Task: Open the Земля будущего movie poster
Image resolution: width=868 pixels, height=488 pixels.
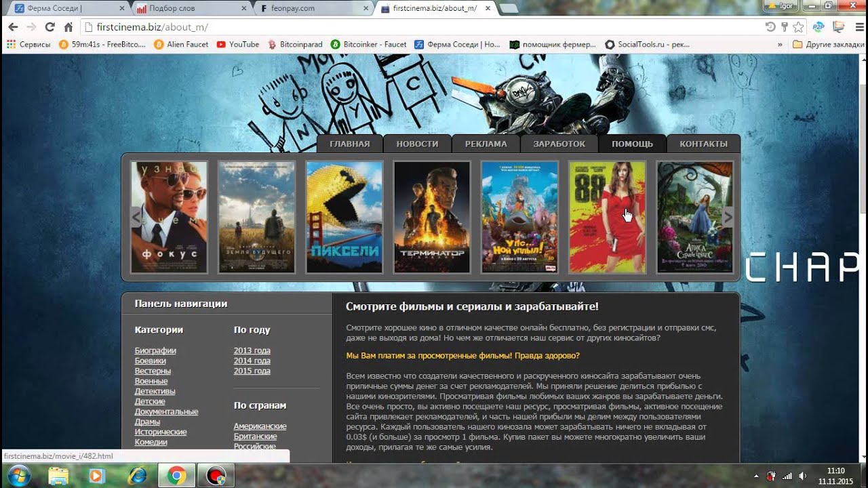Action: [257, 217]
